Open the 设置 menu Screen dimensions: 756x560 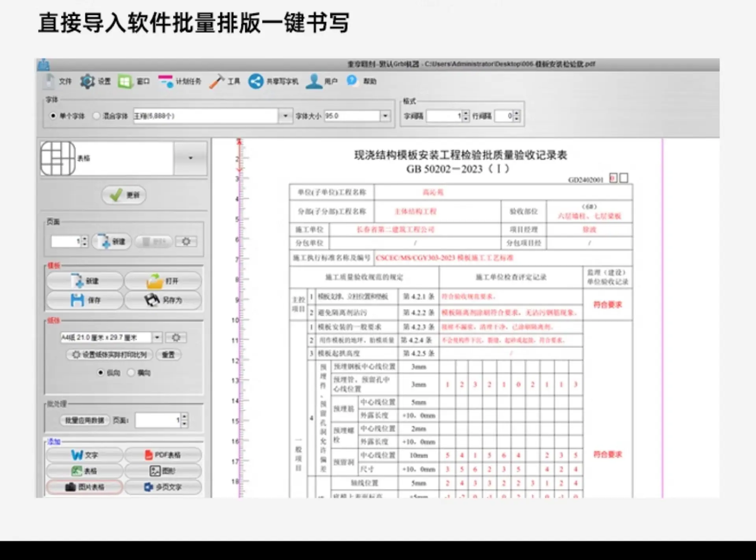pyautogui.click(x=95, y=81)
